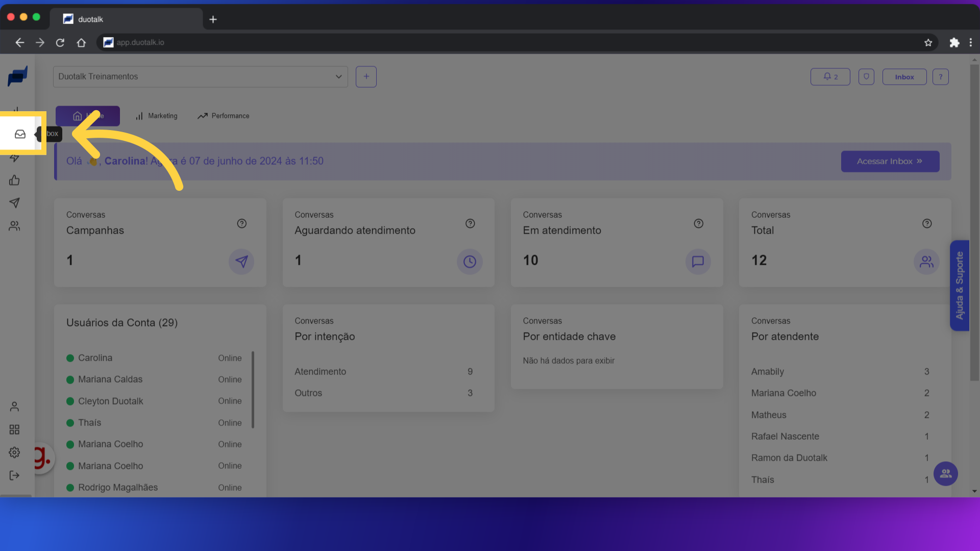The height and width of the screenshot is (551, 980).
Task: Open the grid apps icon in the sidebar
Action: click(x=14, y=430)
